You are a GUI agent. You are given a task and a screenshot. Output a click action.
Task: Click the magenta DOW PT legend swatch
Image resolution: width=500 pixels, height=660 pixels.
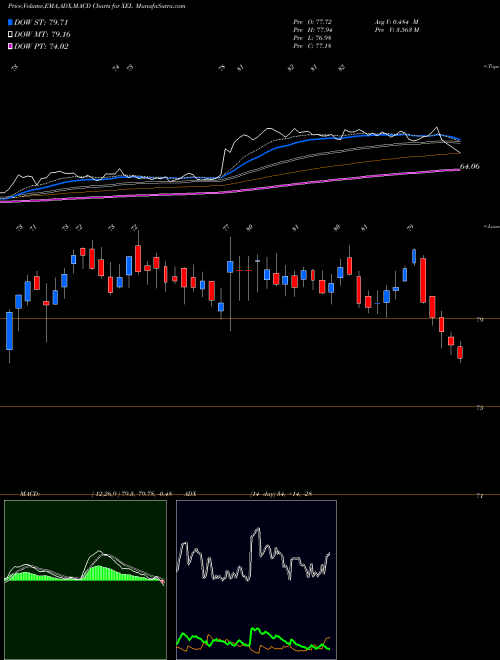(x=10, y=46)
